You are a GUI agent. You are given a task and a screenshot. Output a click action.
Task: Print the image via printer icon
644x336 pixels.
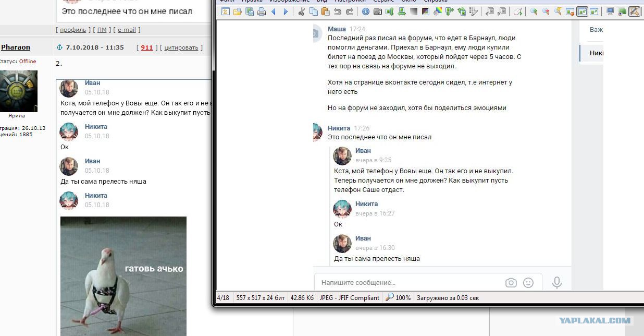click(262, 11)
